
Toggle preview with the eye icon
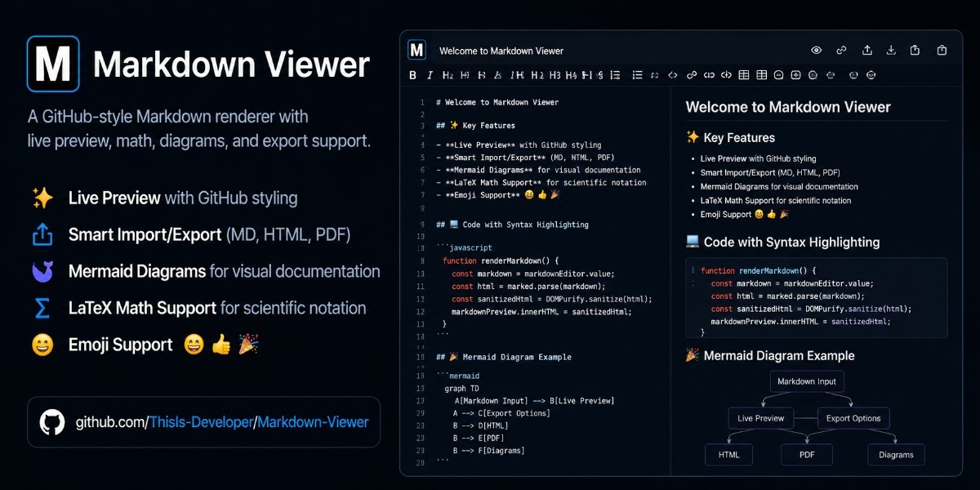click(x=816, y=50)
